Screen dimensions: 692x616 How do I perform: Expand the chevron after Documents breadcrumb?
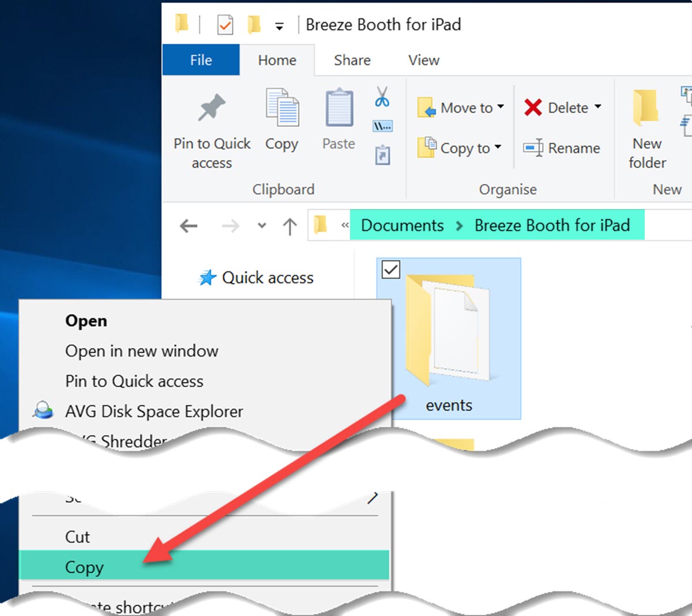pos(459,226)
